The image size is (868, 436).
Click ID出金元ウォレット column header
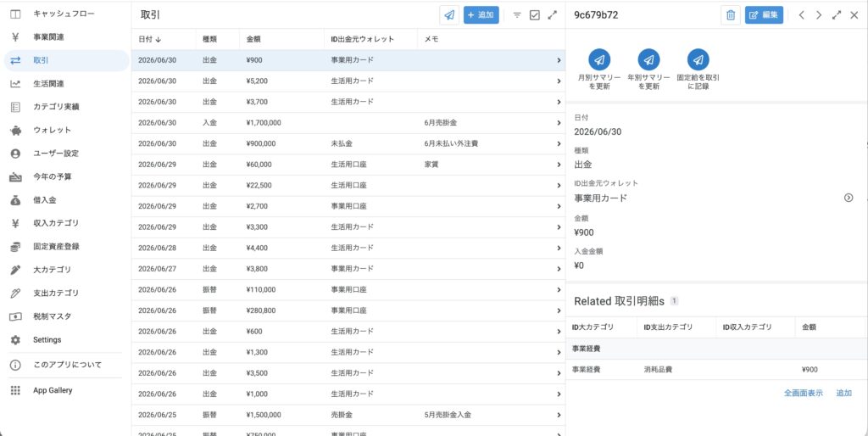(x=363, y=39)
